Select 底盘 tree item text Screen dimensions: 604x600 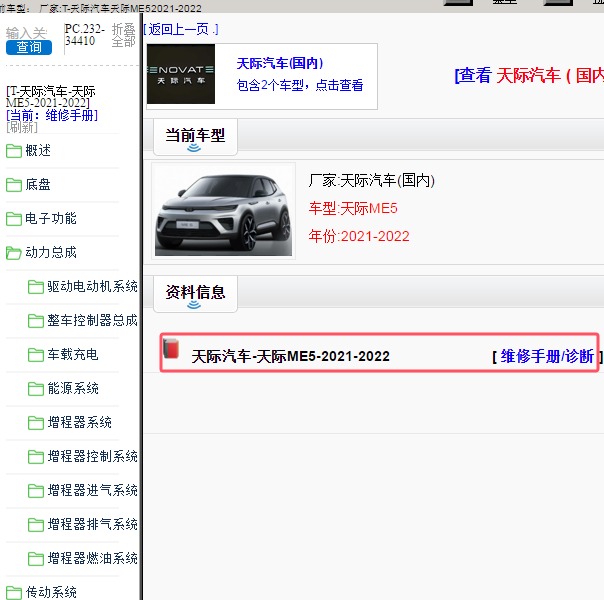38,184
